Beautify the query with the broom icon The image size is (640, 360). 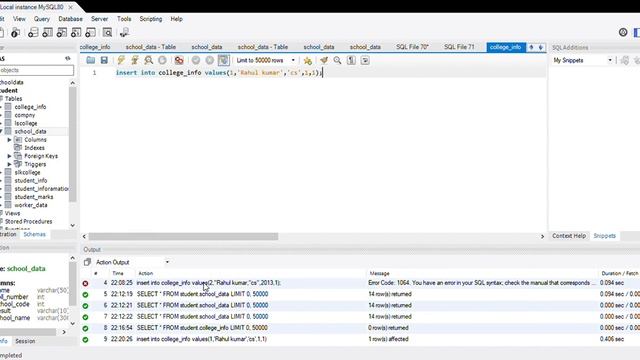(324, 60)
